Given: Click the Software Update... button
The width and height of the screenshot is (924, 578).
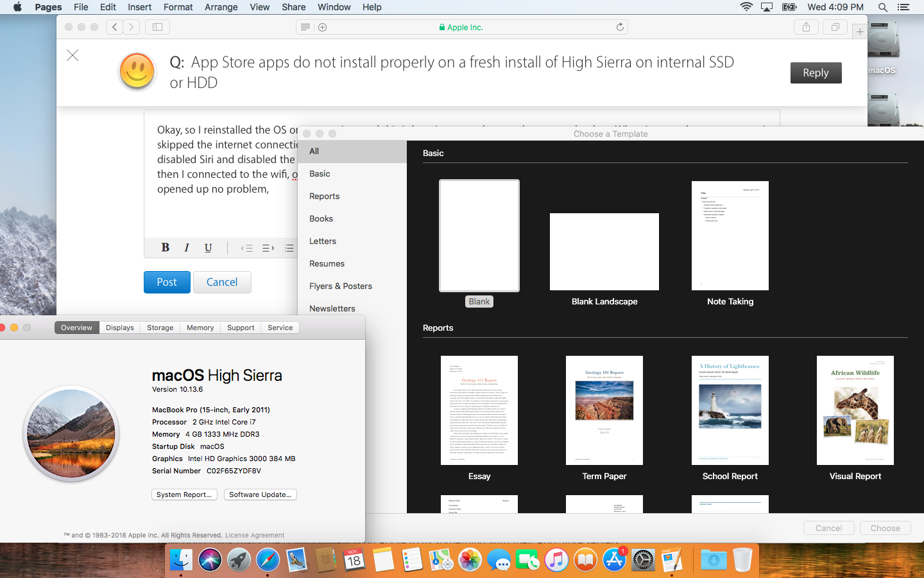Looking at the screenshot, I should pyautogui.click(x=261, y=495).
